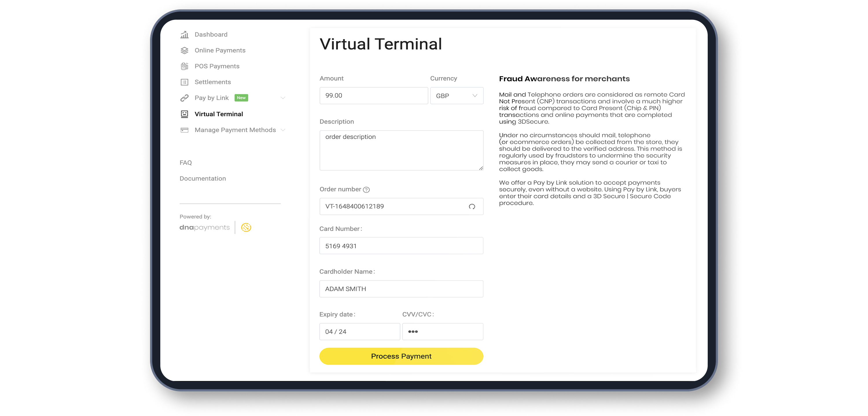Click the Manage Payment Methods card icon
The width and height of the screenshot is (868, 416).
click(184, 130)
